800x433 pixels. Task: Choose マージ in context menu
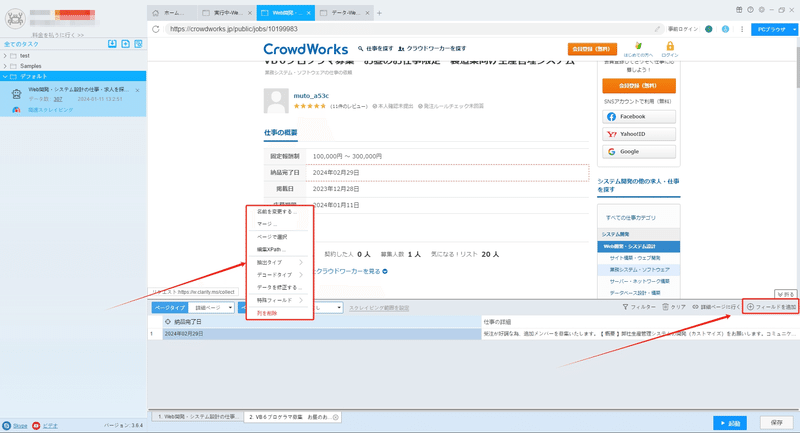pyautogui.click(x=279, y=224)
